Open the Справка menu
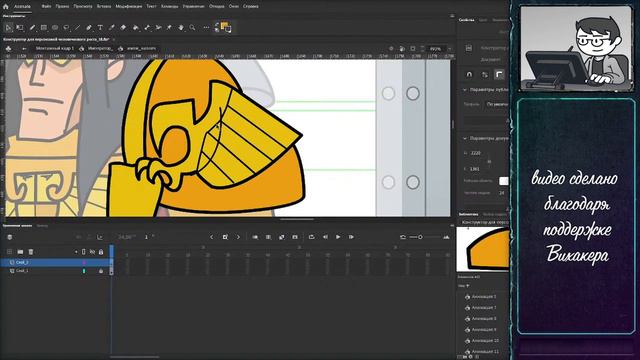The image size is (640, 360). 251,7
